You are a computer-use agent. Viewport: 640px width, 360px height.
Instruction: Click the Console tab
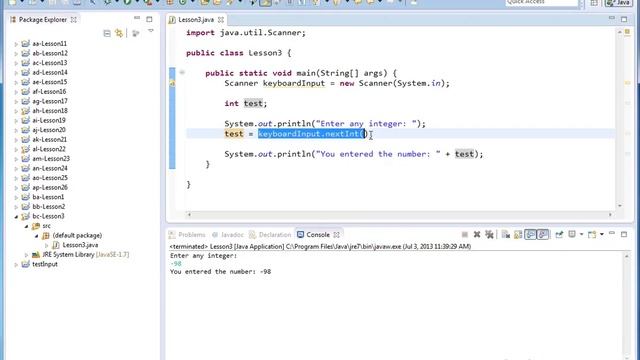(318, 235)
